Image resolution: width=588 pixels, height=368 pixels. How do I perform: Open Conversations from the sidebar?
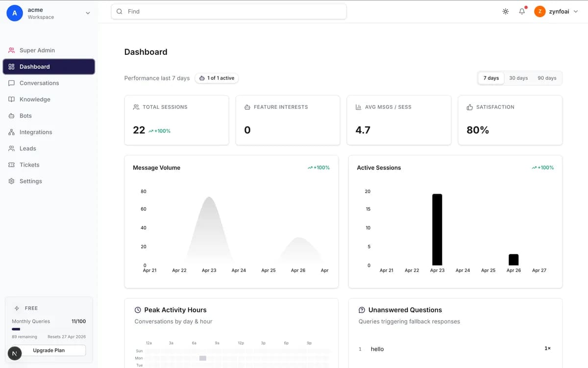pyautogui.click(x=49, y=83)
